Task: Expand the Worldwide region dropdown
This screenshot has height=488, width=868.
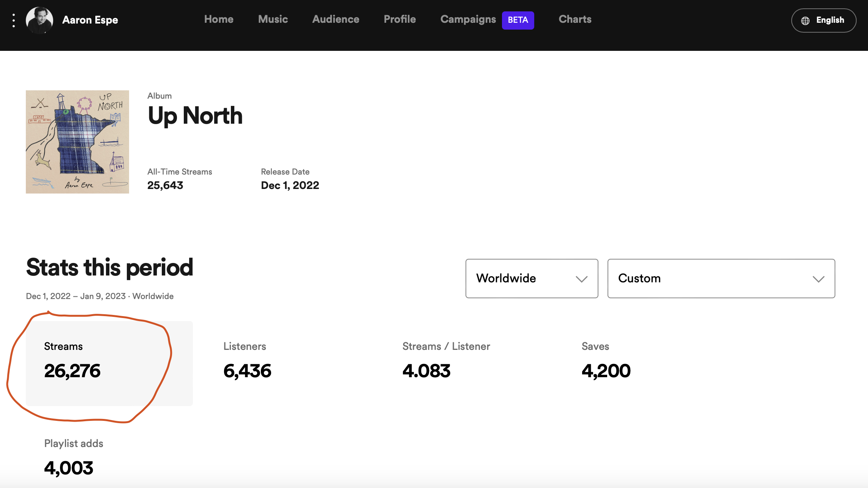Action: pyautogui.click(x=532, y=279)
